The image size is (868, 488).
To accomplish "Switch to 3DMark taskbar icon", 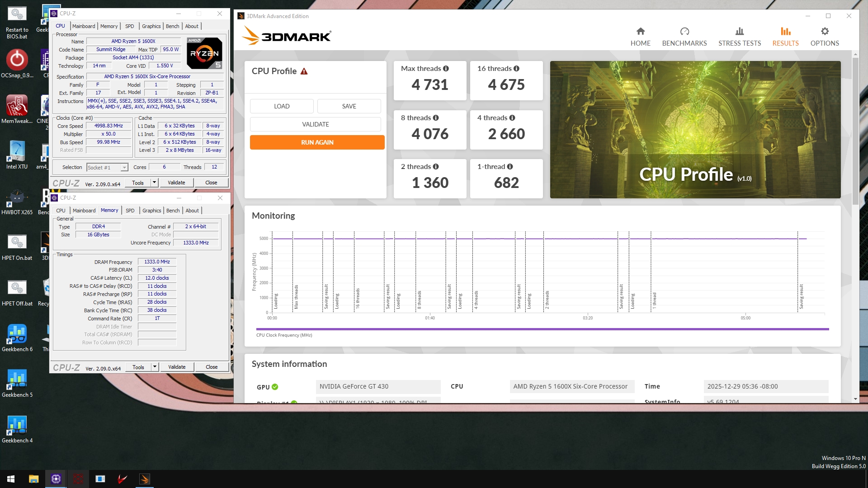I will tap(145, 479).
